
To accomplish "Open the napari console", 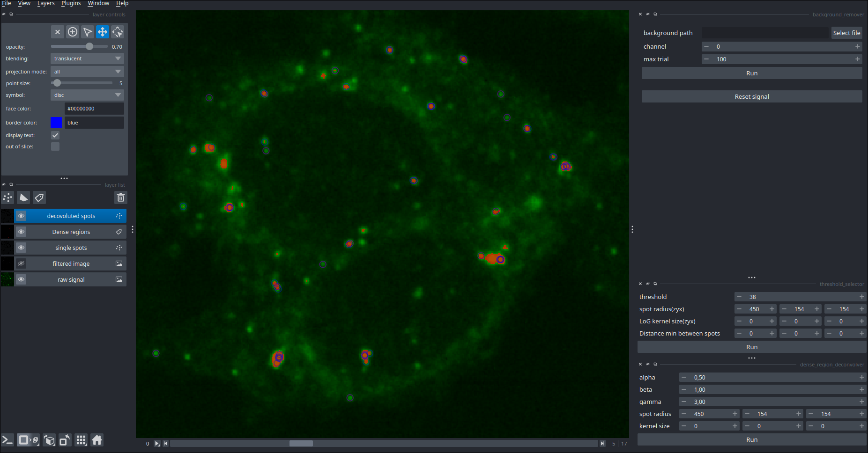I will (x=7, y=440).
